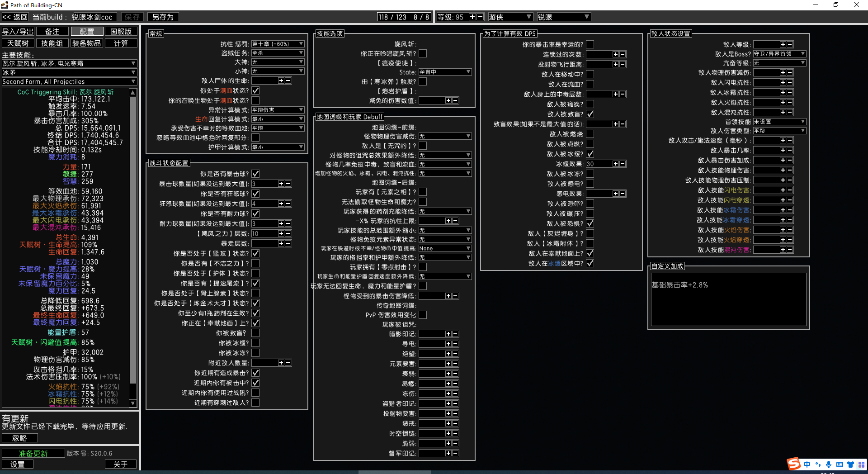
Task: Click the 忽略 update button
Action: coord(19,438)
